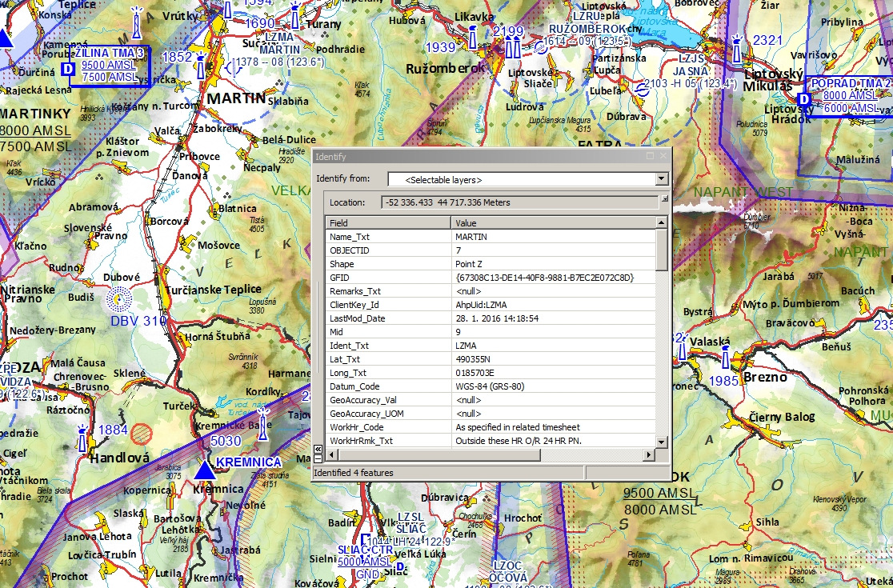The height and width of the screenshot is (588, 893).
Task: Select the longitude value 0185703E
Action: click(x=475, y=374)
